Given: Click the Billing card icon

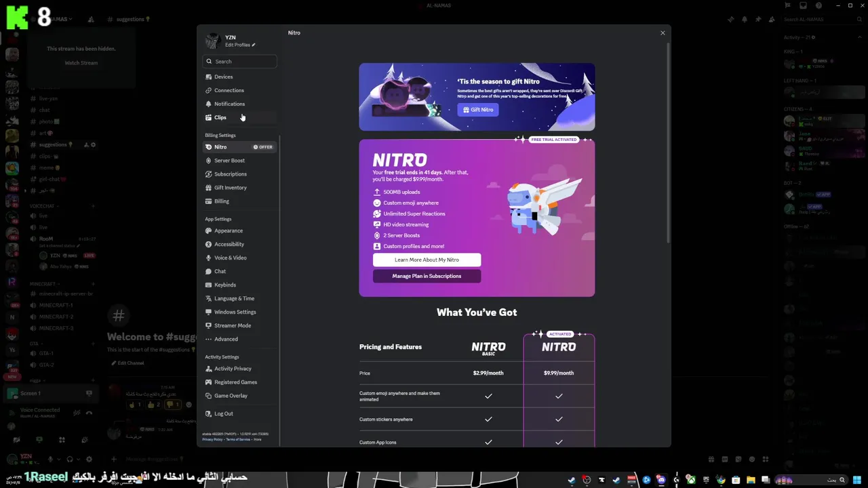Looking at the screenshot, I should [208, 201].
